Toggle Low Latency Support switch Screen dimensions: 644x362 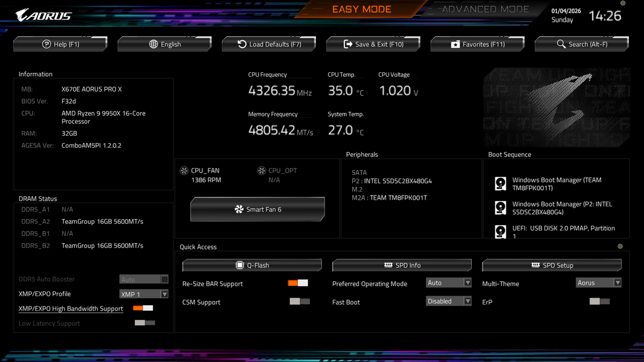(145, 323)
